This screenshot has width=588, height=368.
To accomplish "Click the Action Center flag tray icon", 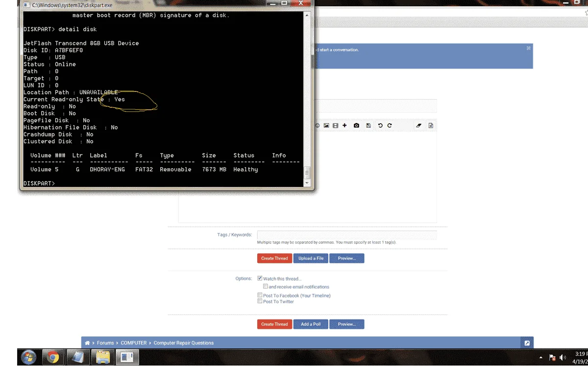I will [x=552, y=358].
